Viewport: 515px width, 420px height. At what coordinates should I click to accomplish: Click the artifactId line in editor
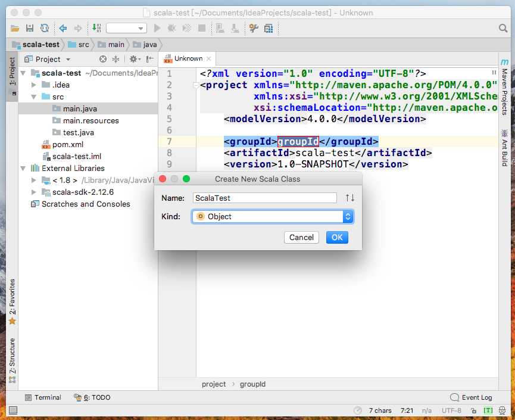point(328,153)
